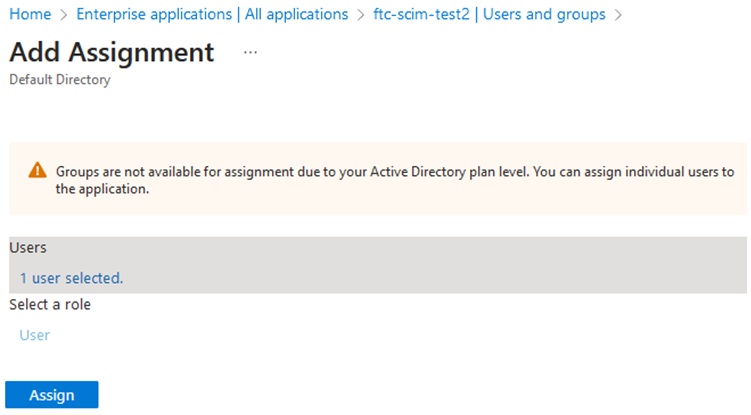Open the '1 user selected.' link

pyautogui.click(x=71, y=278)
